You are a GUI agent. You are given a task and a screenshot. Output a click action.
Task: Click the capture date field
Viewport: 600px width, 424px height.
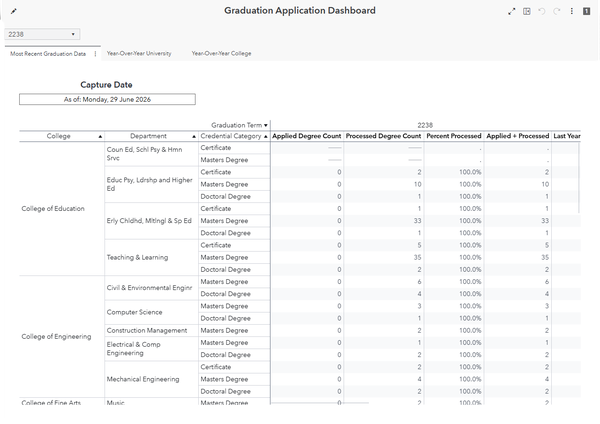107,99
